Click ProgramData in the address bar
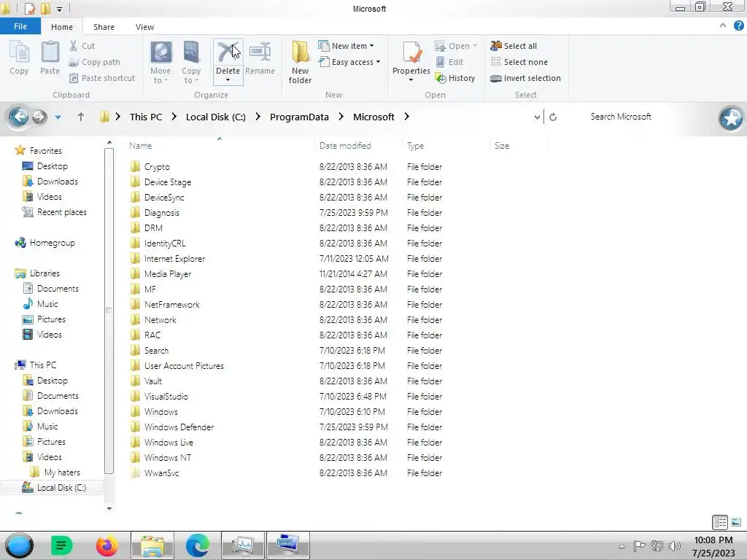The image size is (747, 560). point(299,117)
